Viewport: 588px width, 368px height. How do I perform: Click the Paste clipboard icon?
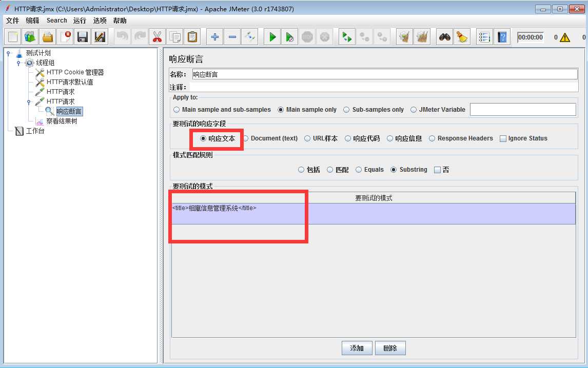[192, 37]
